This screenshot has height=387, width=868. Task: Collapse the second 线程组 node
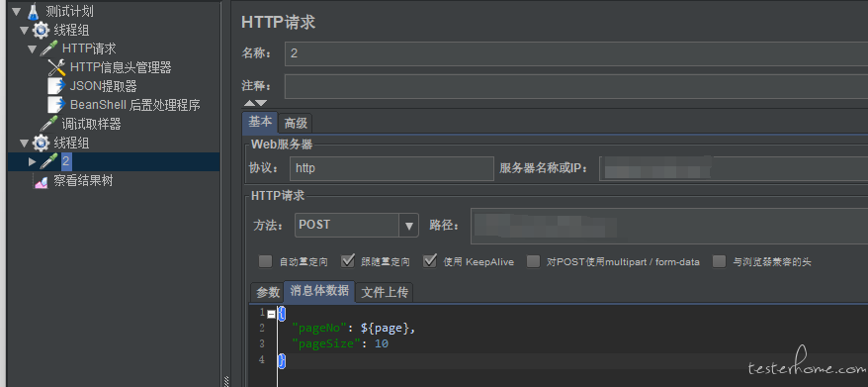click(x=24, y=144)
